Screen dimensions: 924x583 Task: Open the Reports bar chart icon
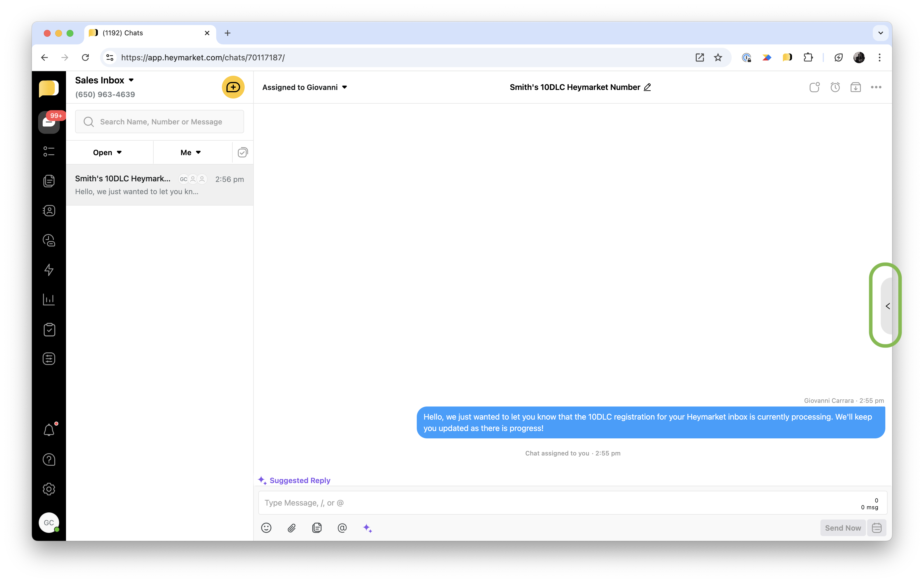coord(49,299)
